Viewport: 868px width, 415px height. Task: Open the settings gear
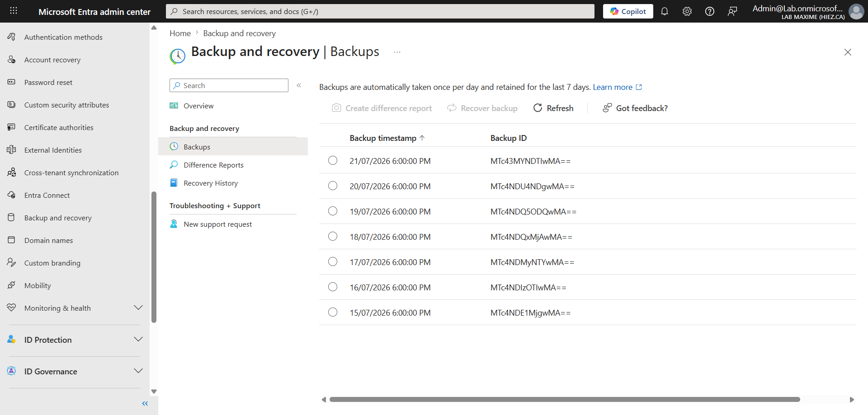(x=687, y=11)
